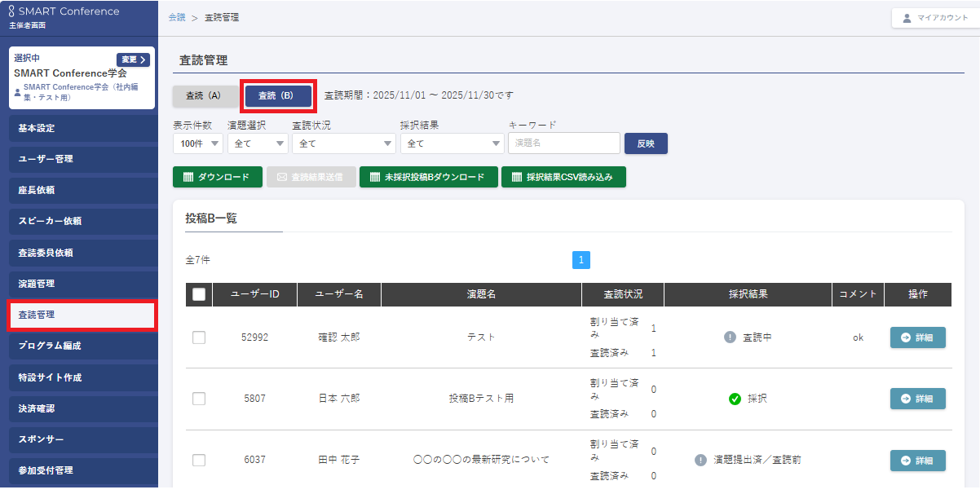
Task: Click the SMART Conference logo icon
Action: coord(11,11)
